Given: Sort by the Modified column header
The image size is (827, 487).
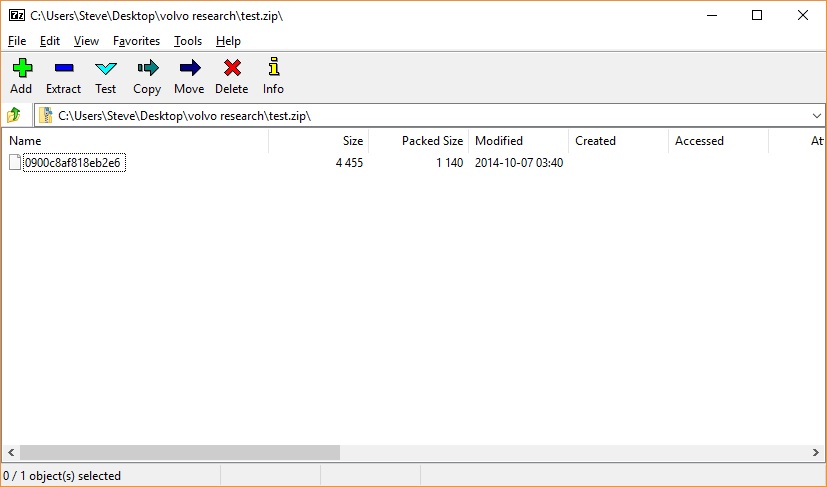Looking at the screenshot, I should 518,141.
